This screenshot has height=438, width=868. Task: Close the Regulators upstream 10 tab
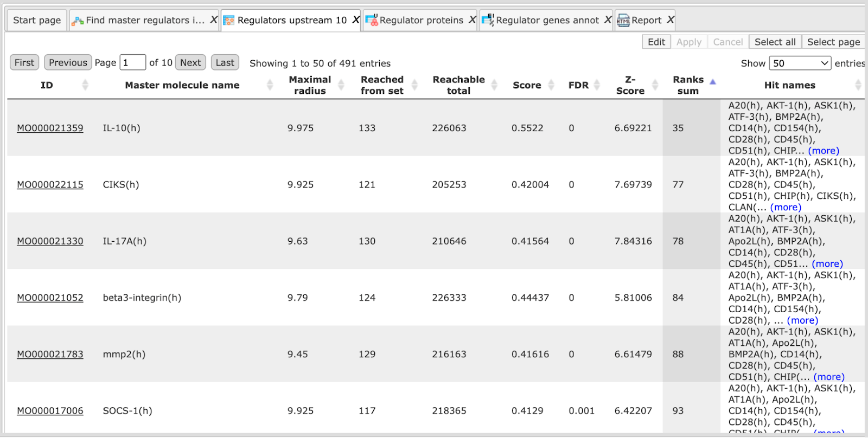(356, 20)
